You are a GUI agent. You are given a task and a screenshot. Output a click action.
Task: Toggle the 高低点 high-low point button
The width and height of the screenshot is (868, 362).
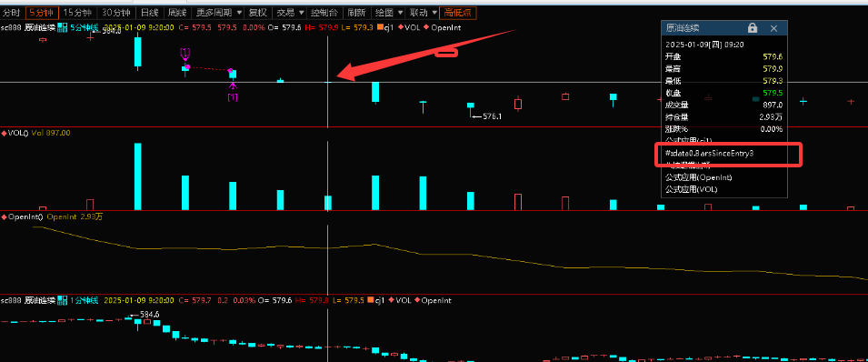point(457,12)
